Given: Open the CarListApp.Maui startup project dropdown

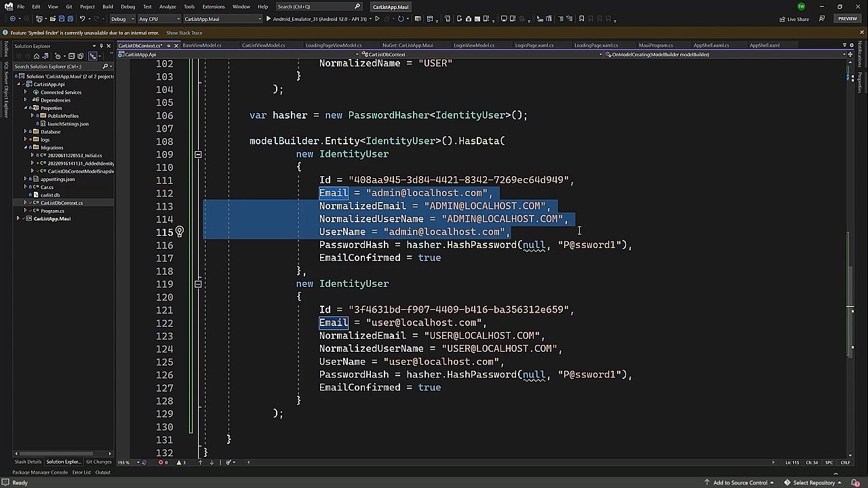Looking at the screenshot, I should click(222, 19).
